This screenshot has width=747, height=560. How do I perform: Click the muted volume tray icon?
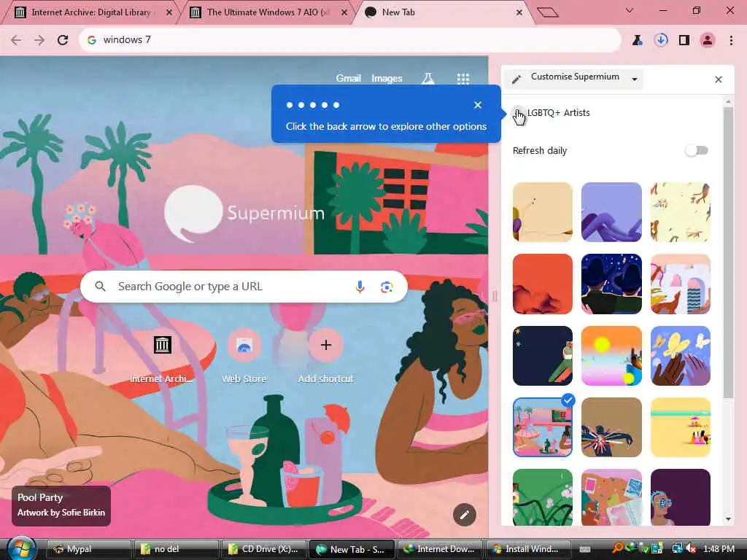click(691, 549)
